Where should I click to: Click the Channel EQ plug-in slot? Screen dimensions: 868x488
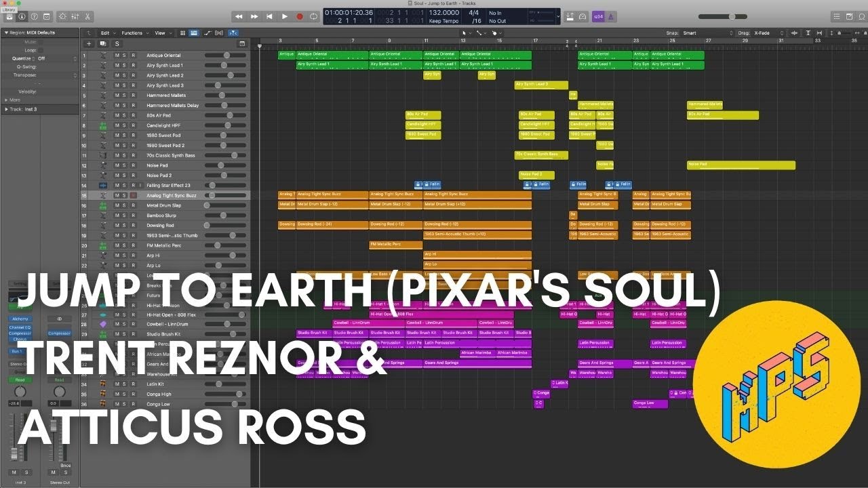[x=20, y=327]
